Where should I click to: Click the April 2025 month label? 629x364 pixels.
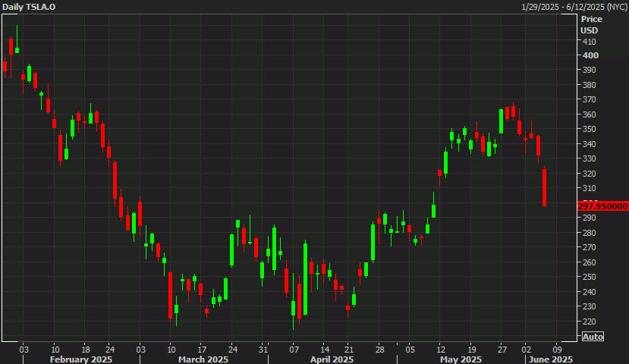coord(332,359)
